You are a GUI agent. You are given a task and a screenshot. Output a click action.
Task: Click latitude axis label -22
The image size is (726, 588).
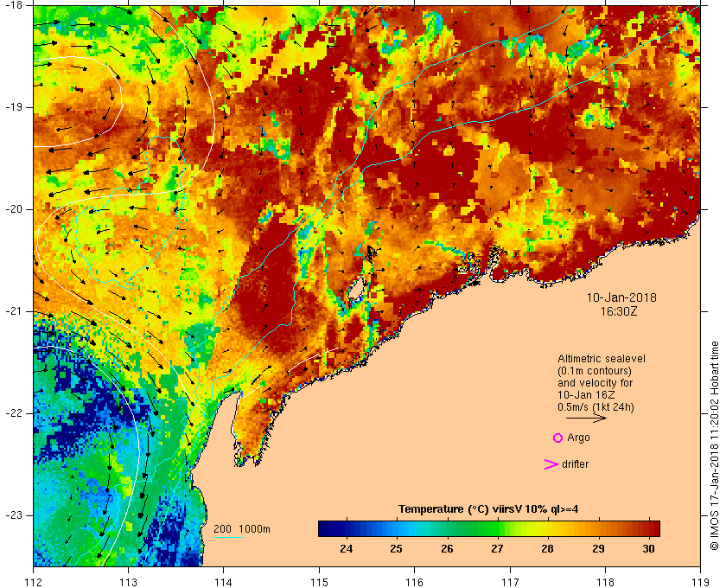[13, 413]
